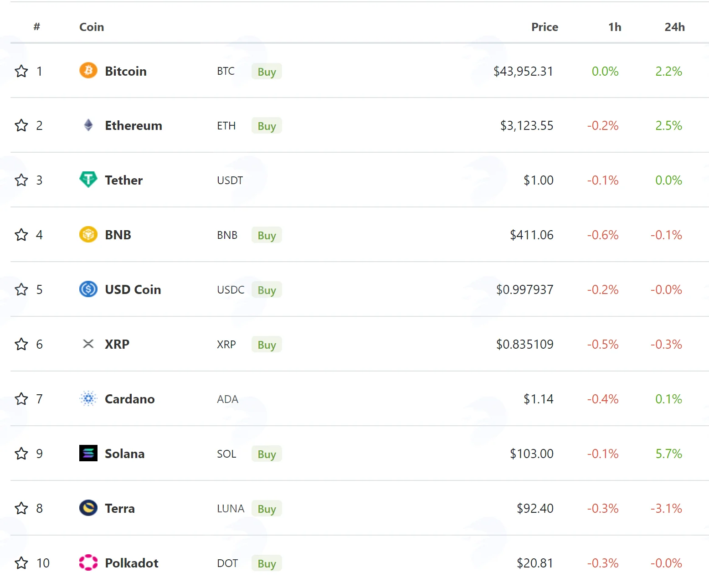Sort by the 1h column header
This screenshot has width=709, height=588.
615,27
